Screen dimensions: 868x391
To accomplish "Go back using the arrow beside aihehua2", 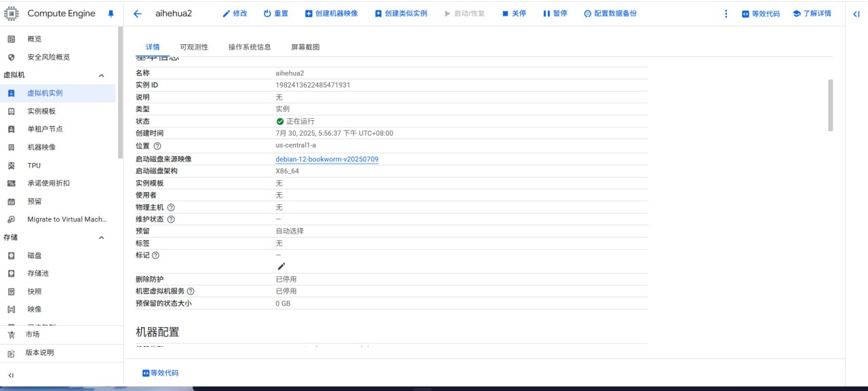I will [x=138, y=14].
